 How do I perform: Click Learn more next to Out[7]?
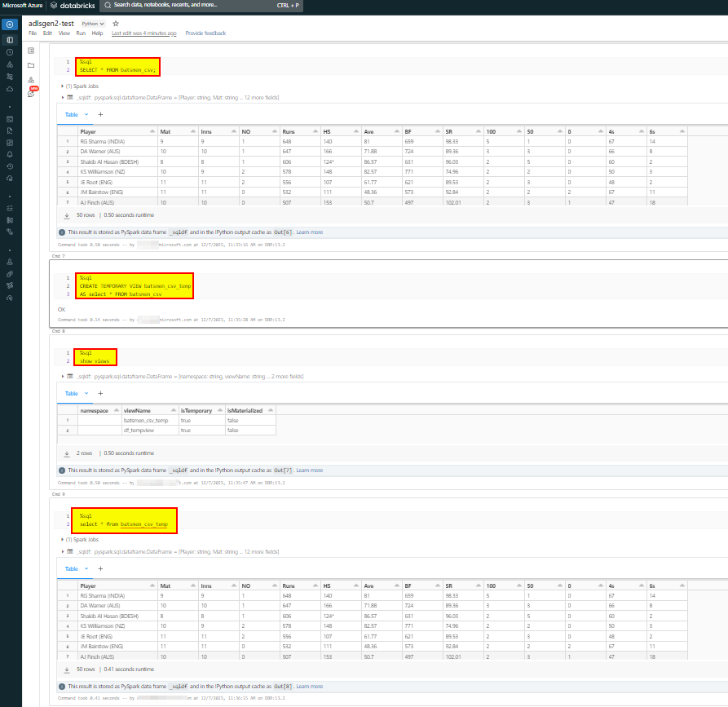pyautogui.click(x=310, y=471)
